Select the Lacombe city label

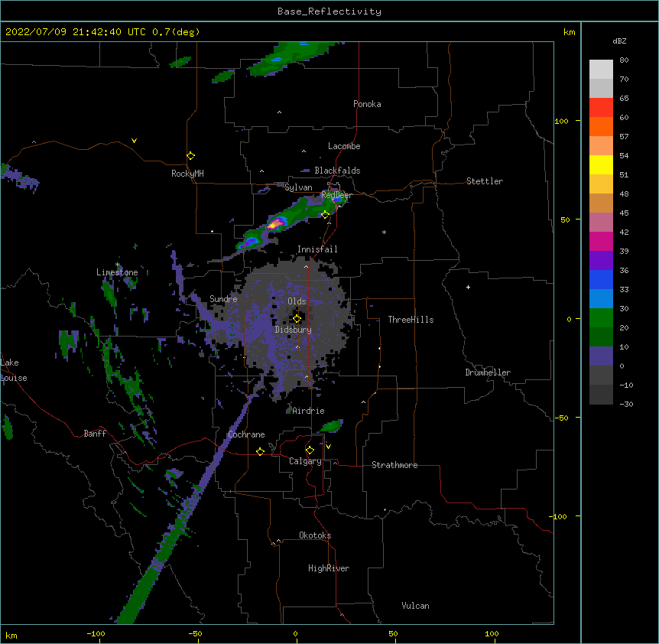pos(344,146)
